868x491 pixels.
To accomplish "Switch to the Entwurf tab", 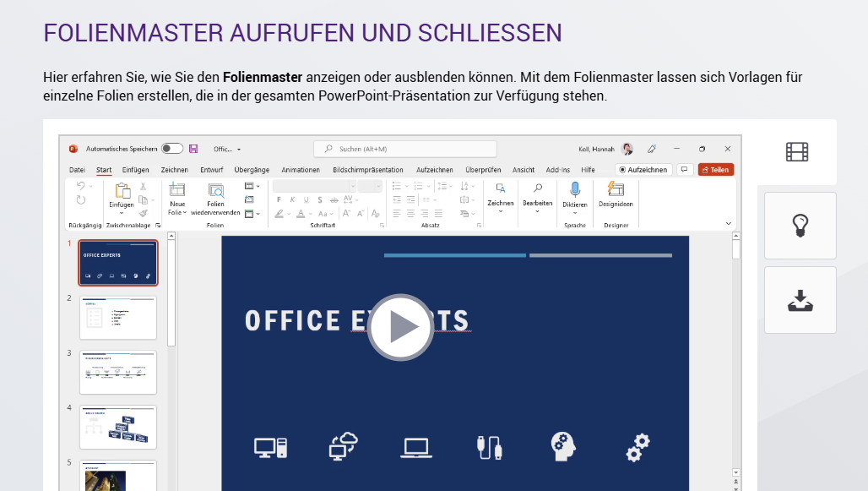I will tap(211, 170).
